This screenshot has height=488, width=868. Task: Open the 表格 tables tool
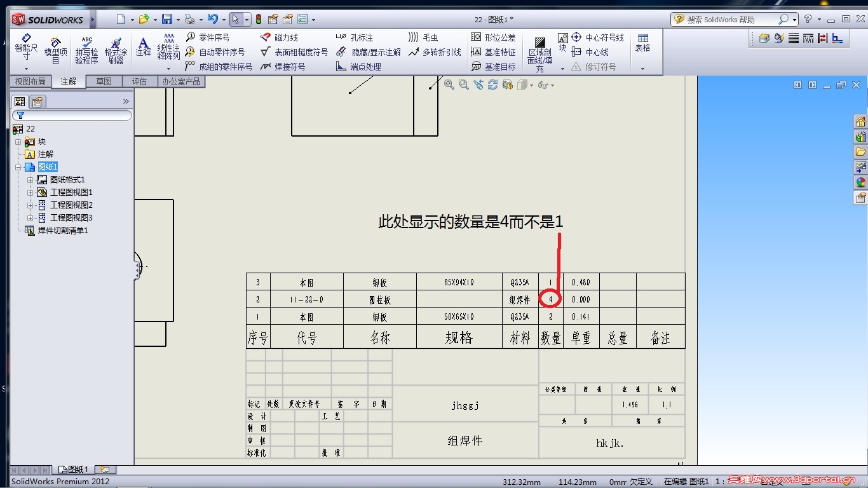click(x=643, y=43)
